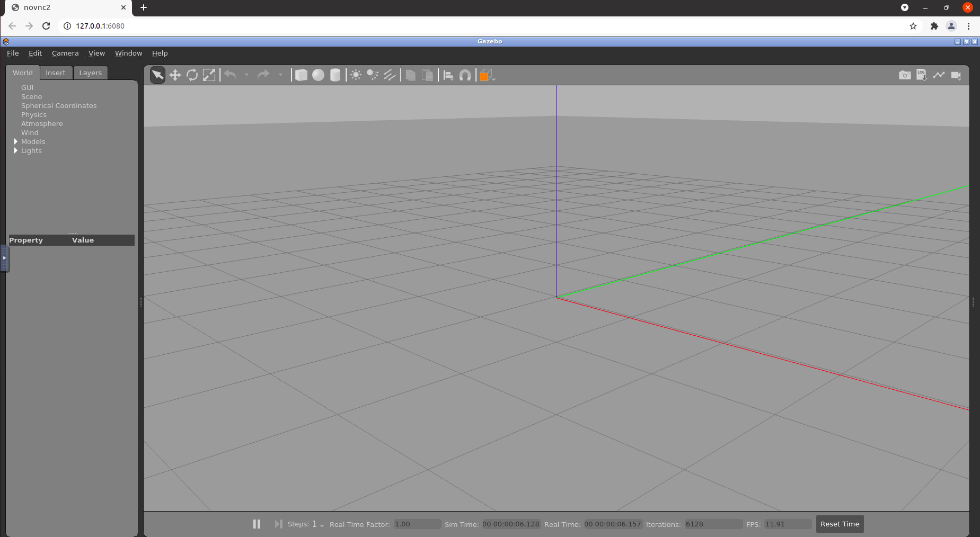Select Spherical Coordinates in the tree
980x537 pixels.
tap(59, 105)
